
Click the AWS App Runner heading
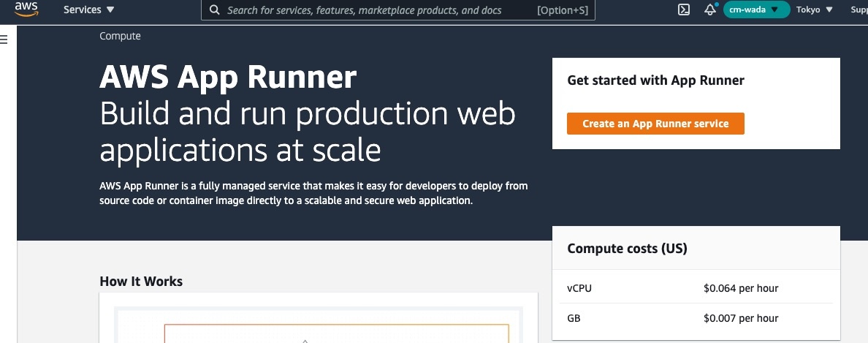(x=228, y=77)
